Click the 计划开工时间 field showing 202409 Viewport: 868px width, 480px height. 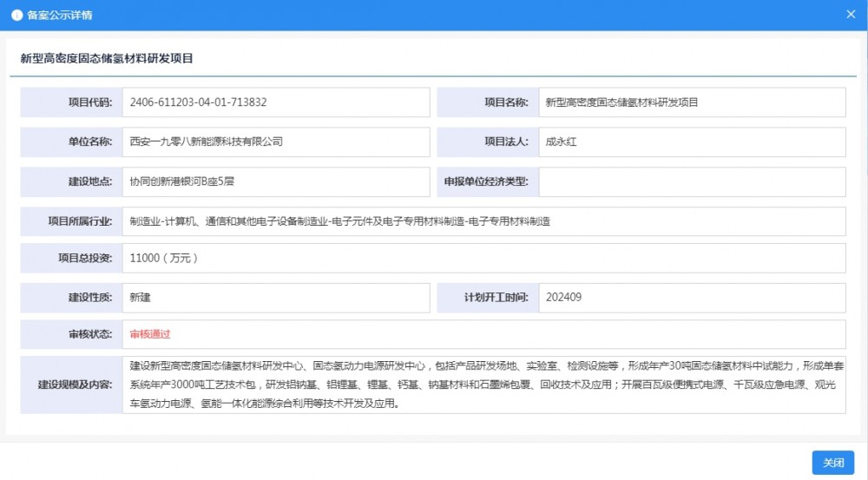pyautogui.click(x=691, y=298)
